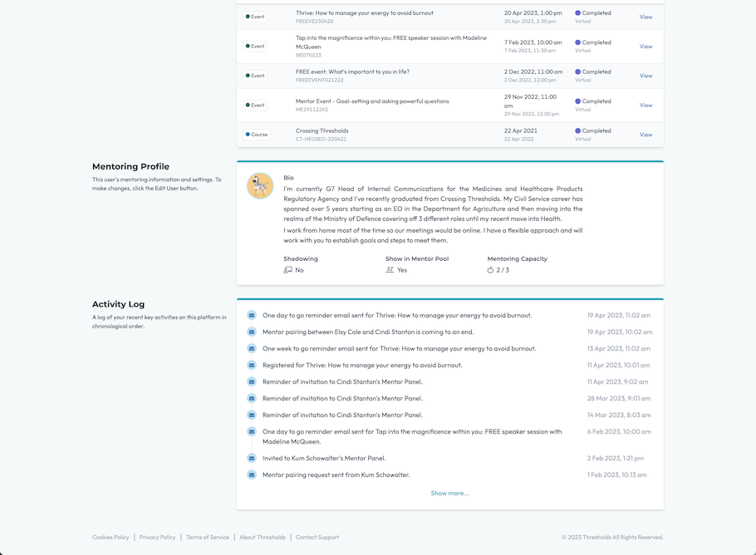View the Crossing Thresholds course
The width and height of the screenshot is (756, 555).
coord(646,135)
